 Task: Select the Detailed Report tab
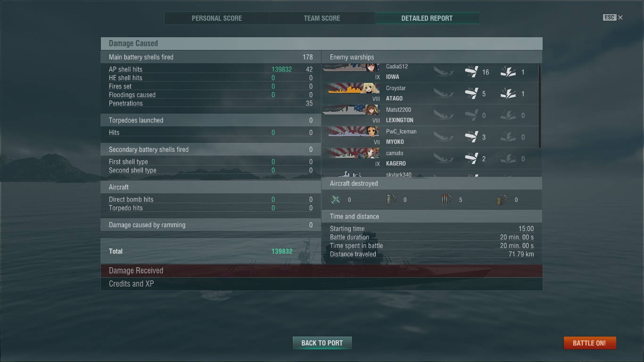click(x=427, y=18)
